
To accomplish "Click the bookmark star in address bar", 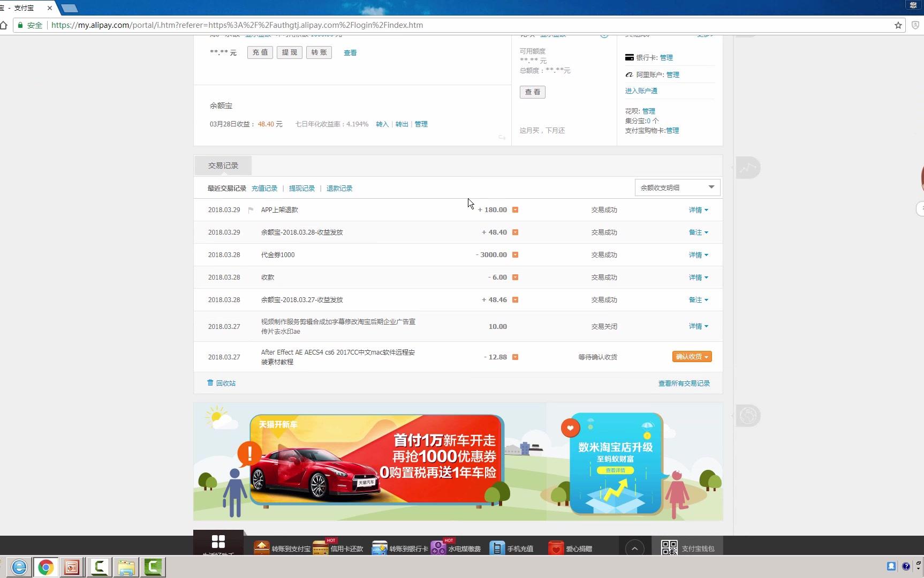I will pos(898,25).
